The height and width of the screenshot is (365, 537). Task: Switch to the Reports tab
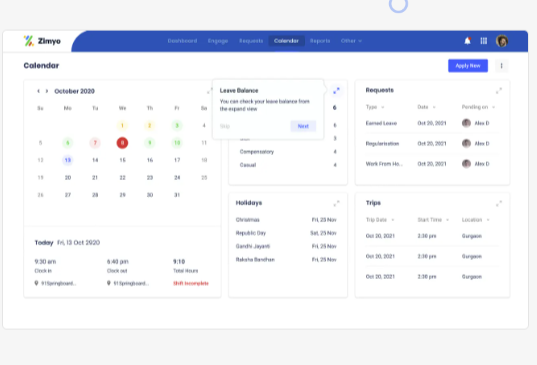click(x=320, y=41)
